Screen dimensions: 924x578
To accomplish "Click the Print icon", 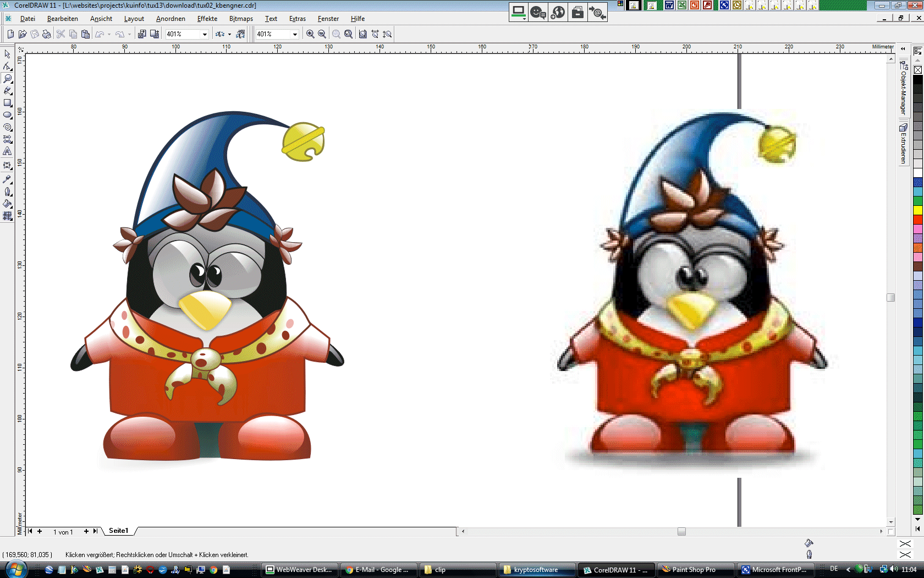I will coord(47,34).
